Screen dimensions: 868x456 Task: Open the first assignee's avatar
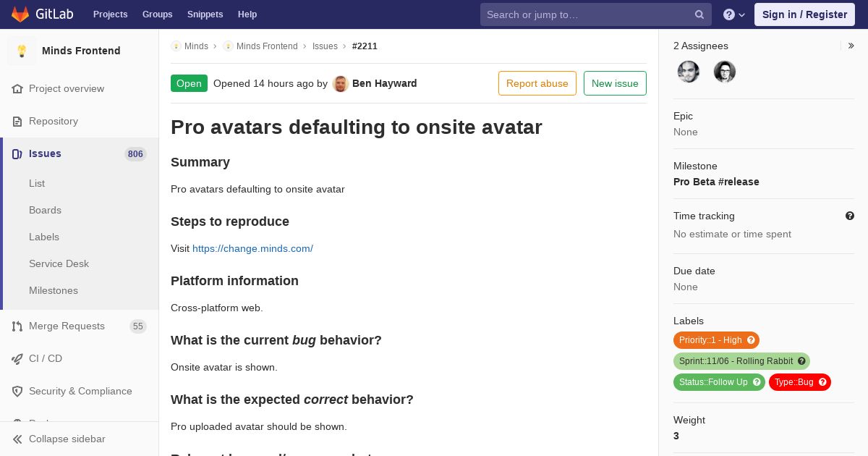(689, 72)
